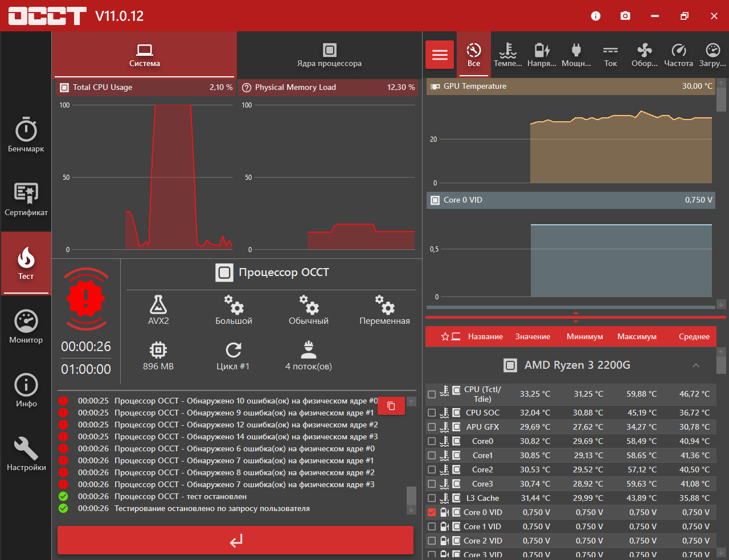Viewport: 729px width, 560px height.
Task: Click the Physical Memory Load graph header
Action: click(x=328, y=87)
